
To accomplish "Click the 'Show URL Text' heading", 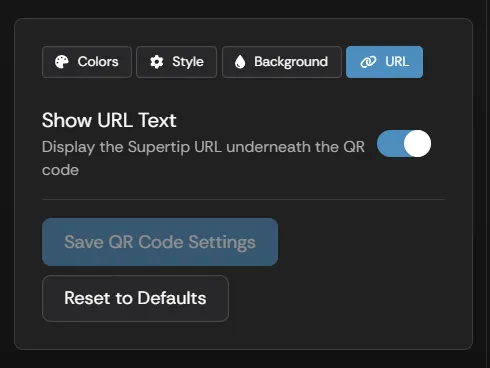I will coord(109,120).
